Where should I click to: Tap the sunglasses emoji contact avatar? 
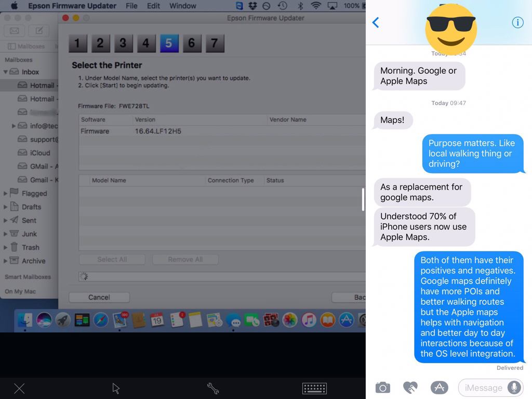pyautogui.click(x=451, y=30)
